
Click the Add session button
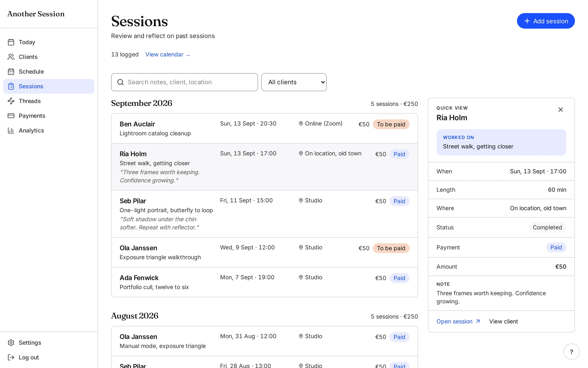click(546, 21)
